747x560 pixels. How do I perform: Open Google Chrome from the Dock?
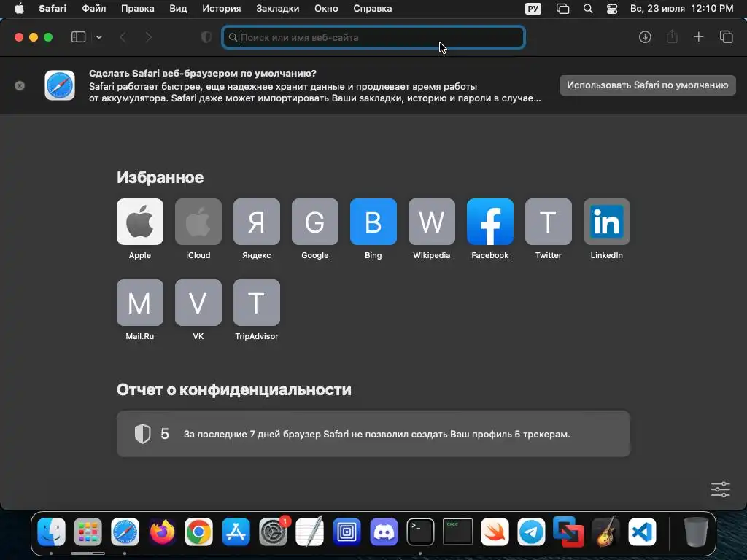coord(198,532)
